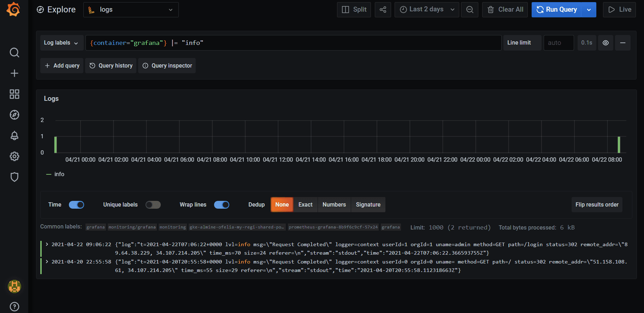Click the zoom out time range icon
The height and width of the screenshot is (313, 644).
tap(470, 10)
